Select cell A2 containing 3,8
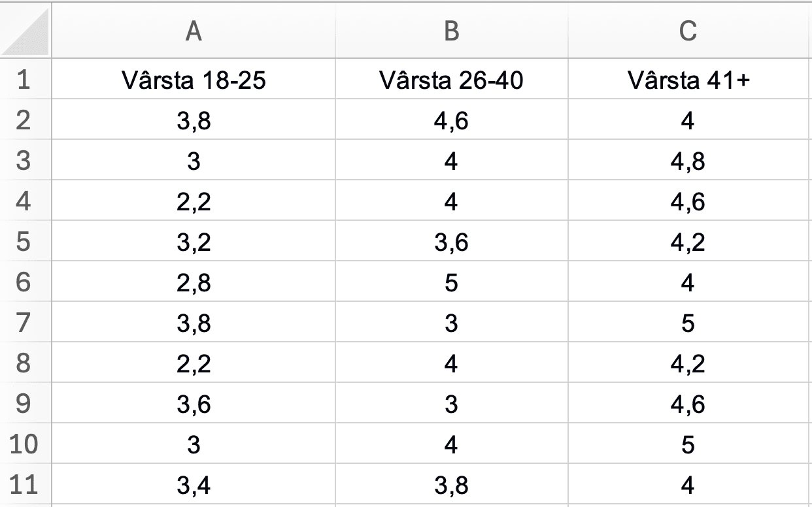 pyautogui.click(x=194, y=120)
